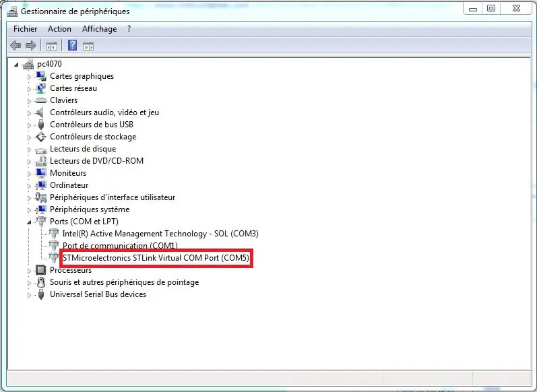The width and height of the screenshot is (537, 392).
Task: Select Intel(R) Active Management Technology - SOL (COM3)
Action: [x=160, y=234]
